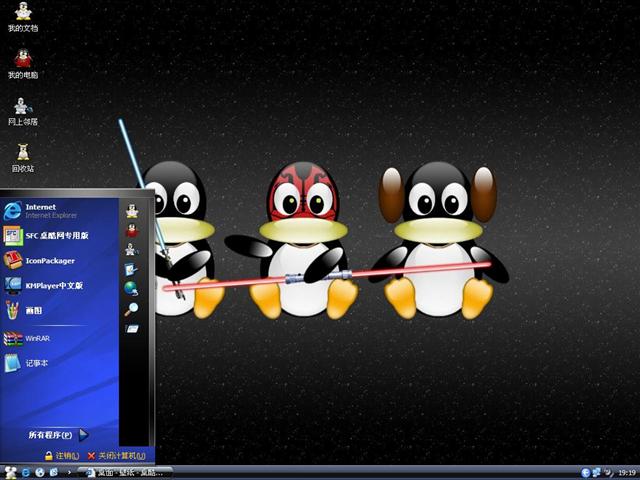Viewport: 640px width, 480px height.
Task: Open 记事本 (Notepad) from the start menu
Action: click(26, 363)
